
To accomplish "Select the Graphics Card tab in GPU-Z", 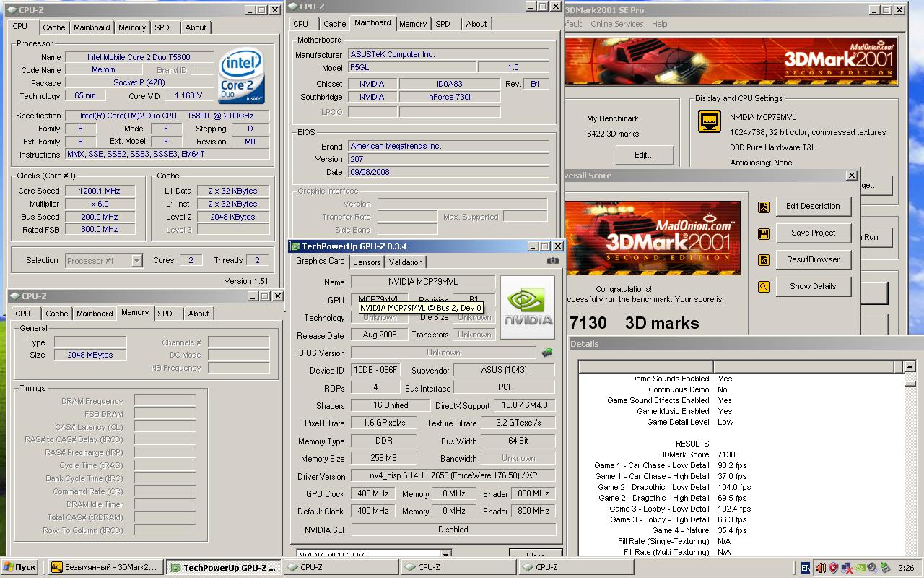I will tap(321, 261).
